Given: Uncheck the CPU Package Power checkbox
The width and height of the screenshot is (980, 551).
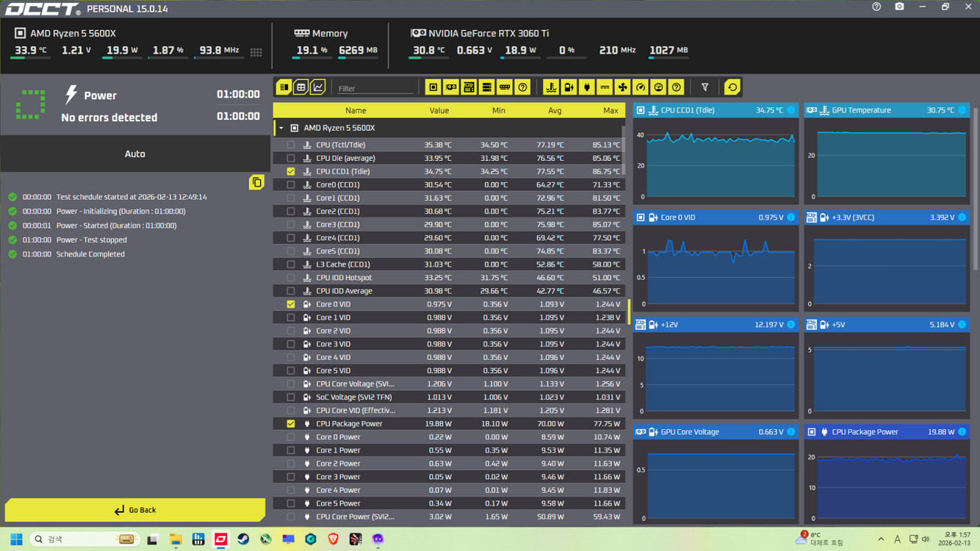Looking at the screenshot, I should click(291, 424).
